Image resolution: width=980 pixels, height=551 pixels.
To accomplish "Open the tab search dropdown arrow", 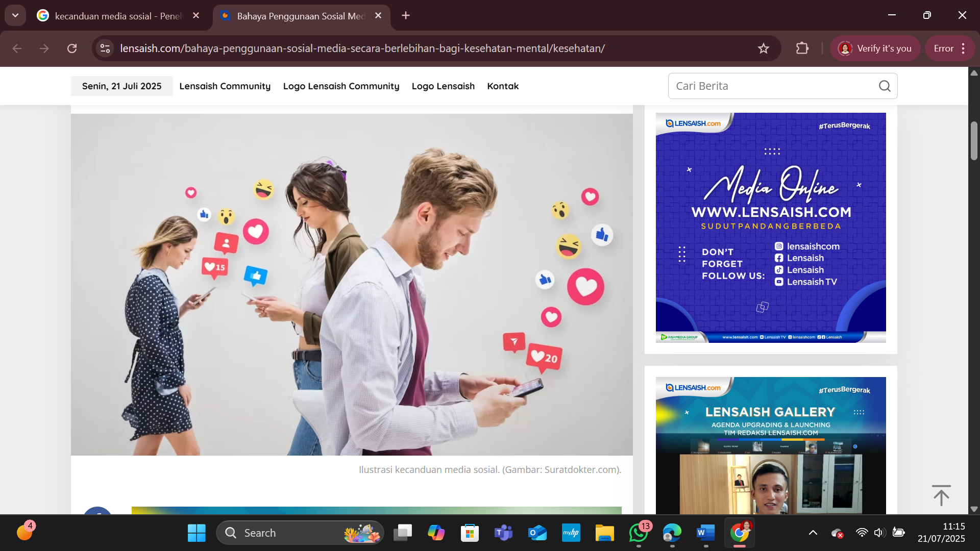I will pos(15,15).
